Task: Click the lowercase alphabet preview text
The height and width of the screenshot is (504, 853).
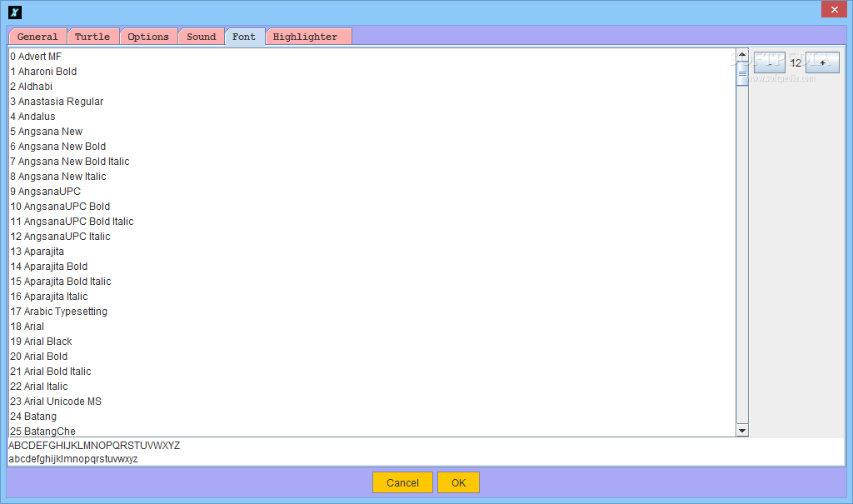Action: click(73, 459)
